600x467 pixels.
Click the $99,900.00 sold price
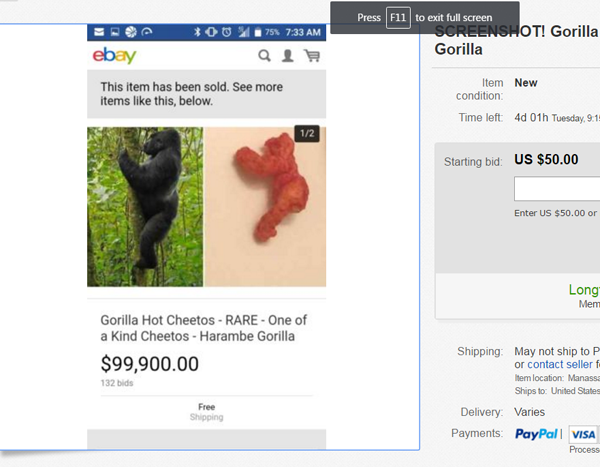[x=150, y=364]
